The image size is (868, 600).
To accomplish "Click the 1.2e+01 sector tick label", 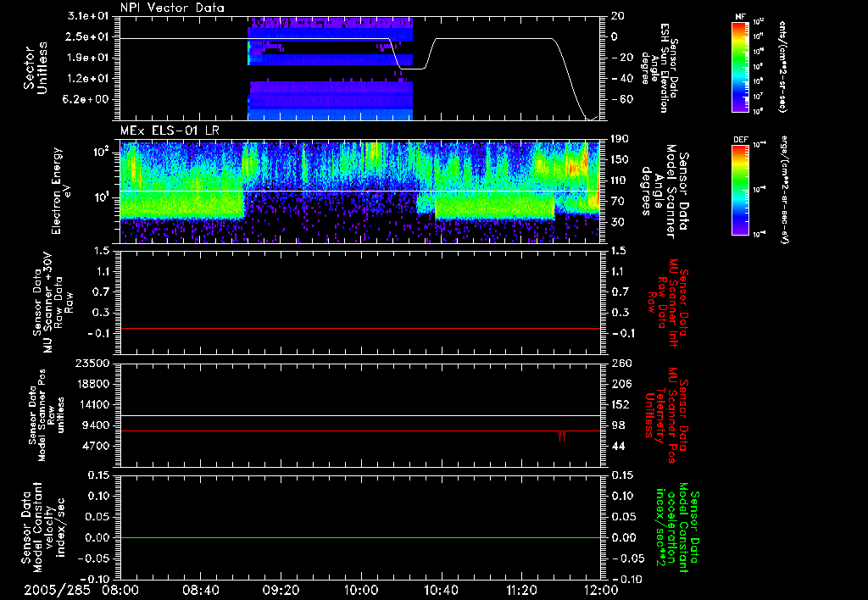I will [88, 79].
